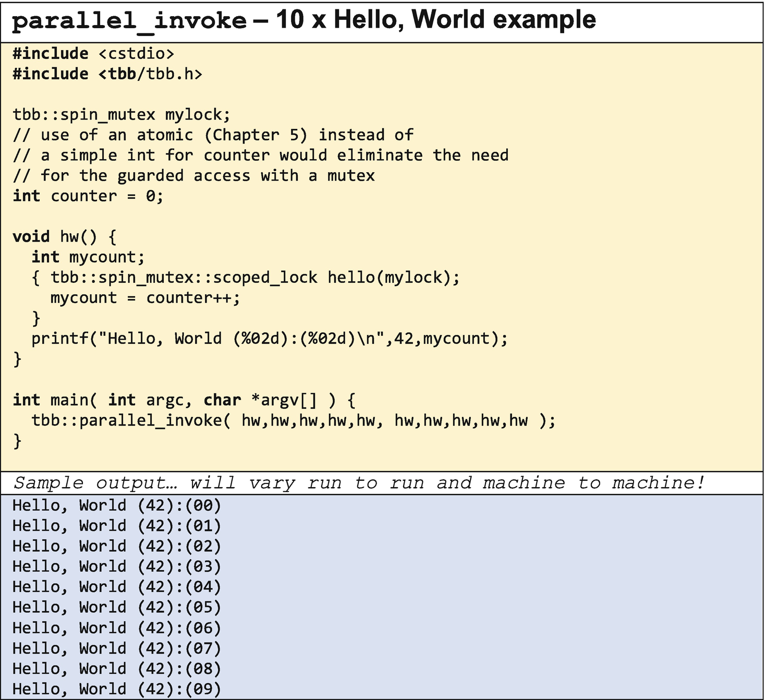Click the scoped_lock hello(mylock) line
The height and width of the screenshot is (700, 765).
(x=246, y=277)
